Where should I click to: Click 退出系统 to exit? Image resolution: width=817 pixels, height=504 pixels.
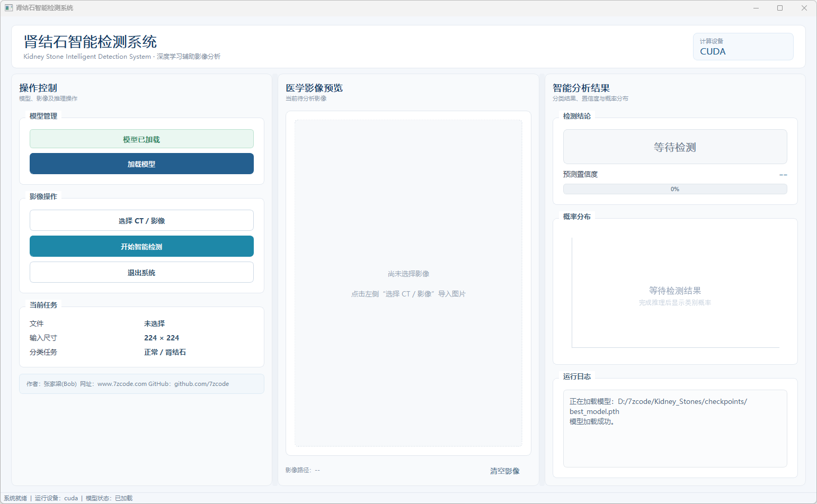click(x=141, y=272)
